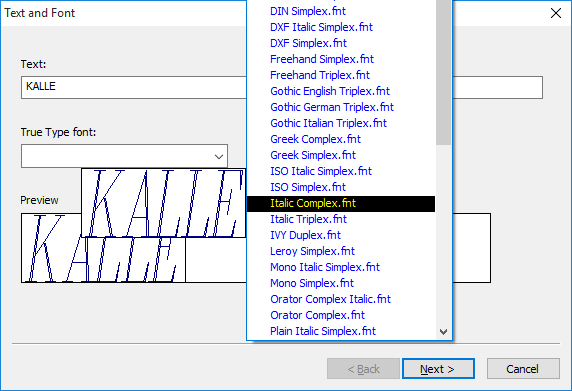Click highlighted Italic Complex.fnt entry
This screenshot has height=391, width=572.
(341, 204)
